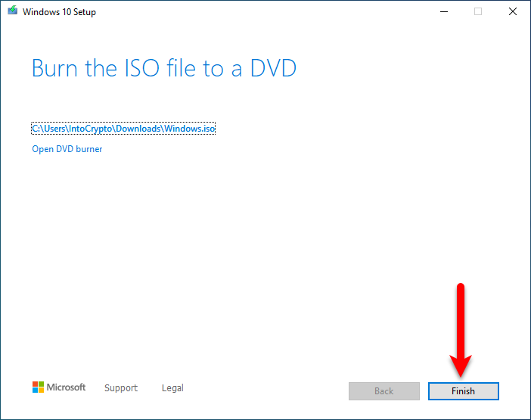Click the Windows 10 Setup title bar icon

coord(13,10)
